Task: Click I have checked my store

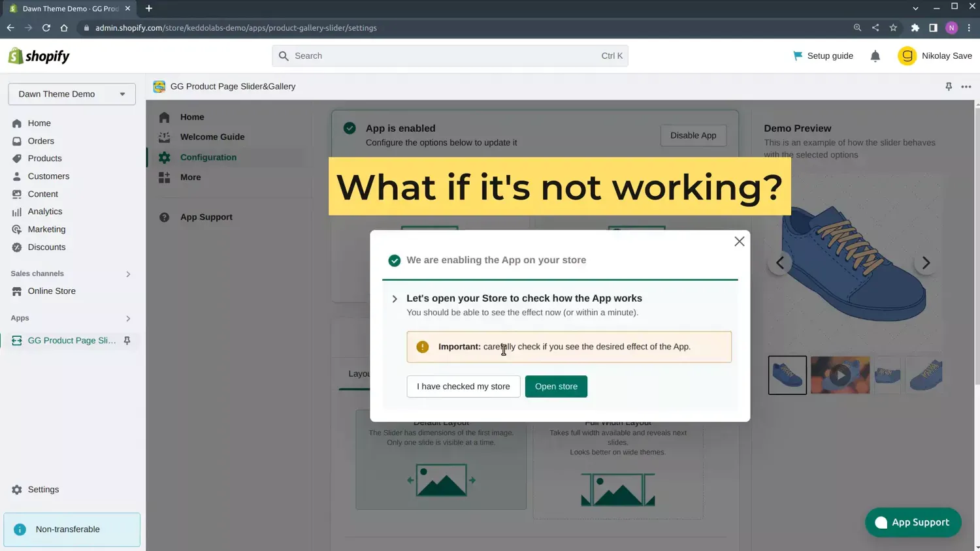Action: pos(463,386)
